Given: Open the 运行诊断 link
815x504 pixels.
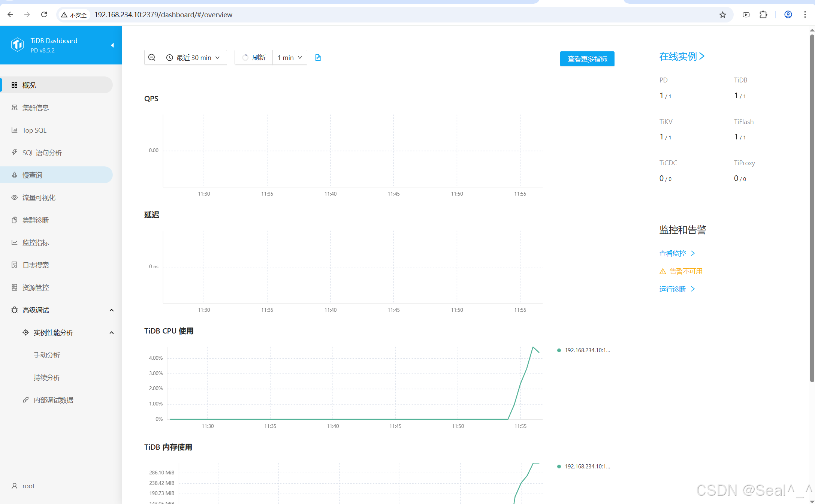Looking at the screenshot, I should pos(677,289).
